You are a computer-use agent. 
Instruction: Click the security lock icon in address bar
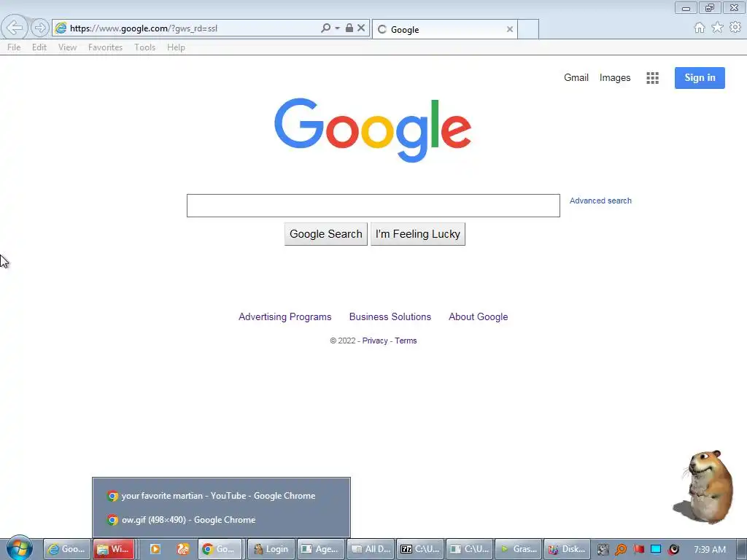point(349,28)
